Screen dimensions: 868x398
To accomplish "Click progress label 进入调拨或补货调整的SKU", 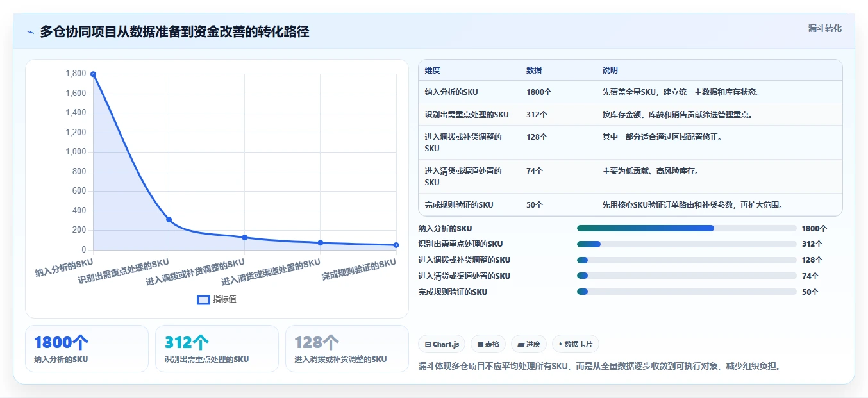I will (x=464, y=260).
